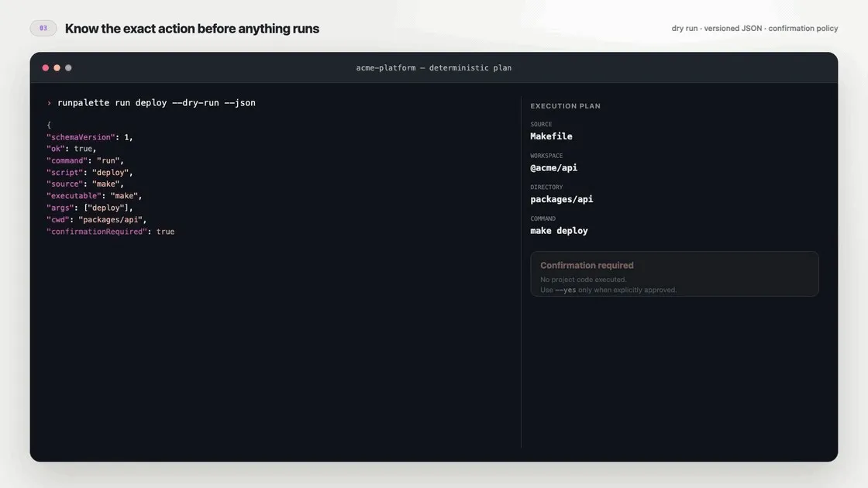868x488 pixels.
Task: Click the heading 'Know the exact action before anything runs'
Action: (x=192, y=29)
